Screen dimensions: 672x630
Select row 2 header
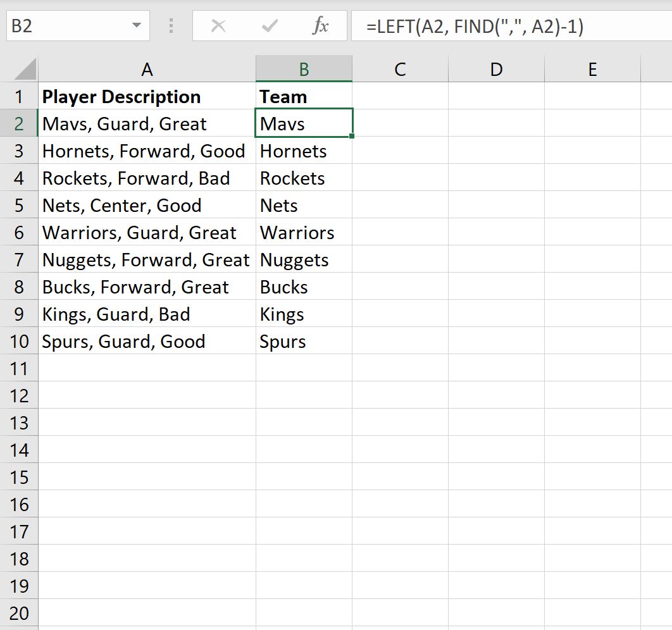point(19,123)
